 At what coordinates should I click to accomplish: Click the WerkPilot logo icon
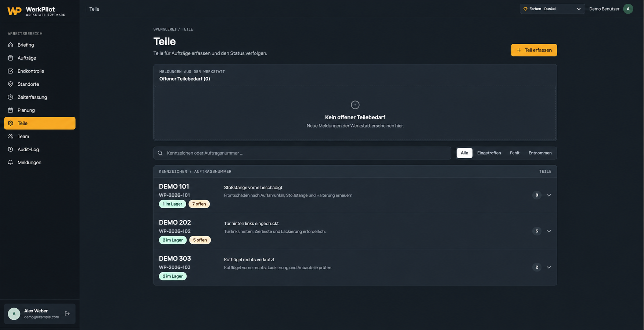coord(14,11)
